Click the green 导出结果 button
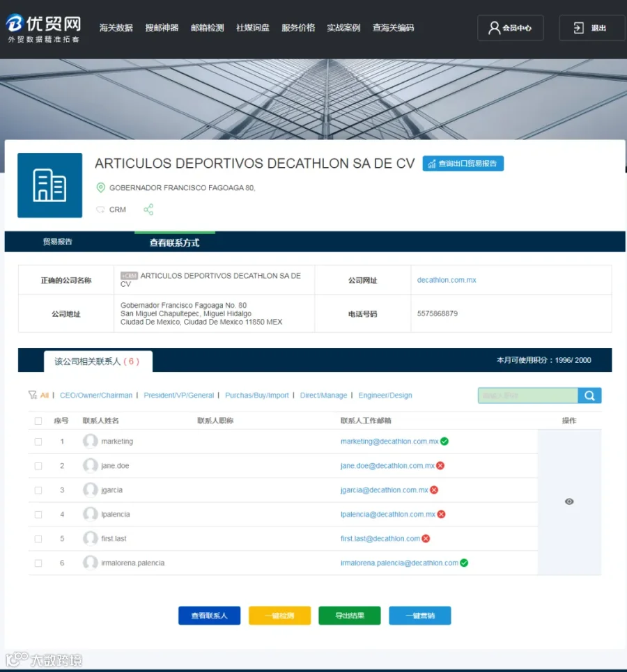This screenshot has width=627, height=672. [x=350, y=616]
